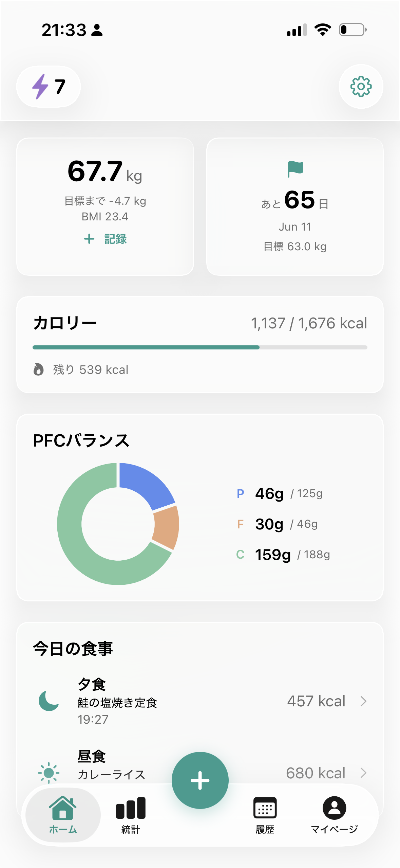400x868 pixels.
Task: Open settings via the gear icon
Action: (361, 87)
